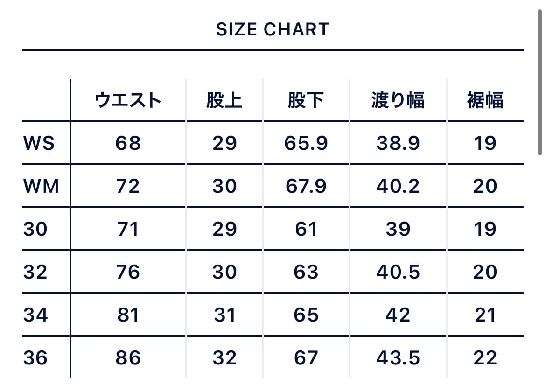Select the 67.9 inseam value for WM
This screenshot has width=546, height=392.
click(x=306, y=186)
